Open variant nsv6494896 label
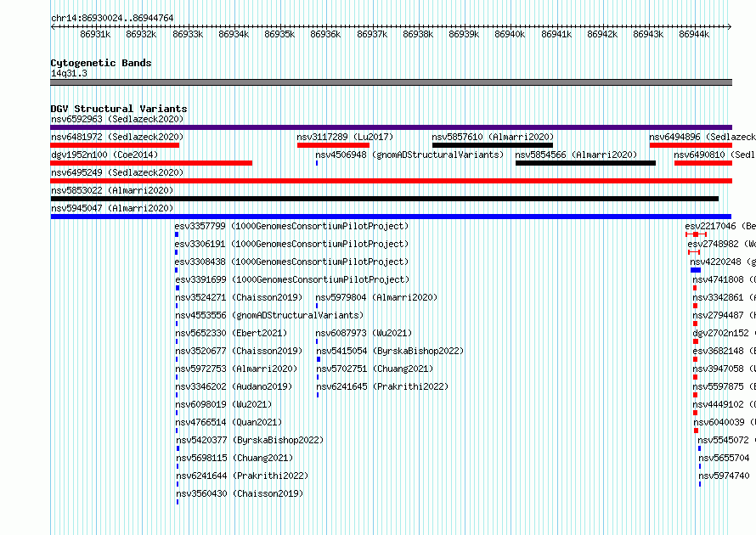Viewport: 756px width, 535px height. pos(702,137)
